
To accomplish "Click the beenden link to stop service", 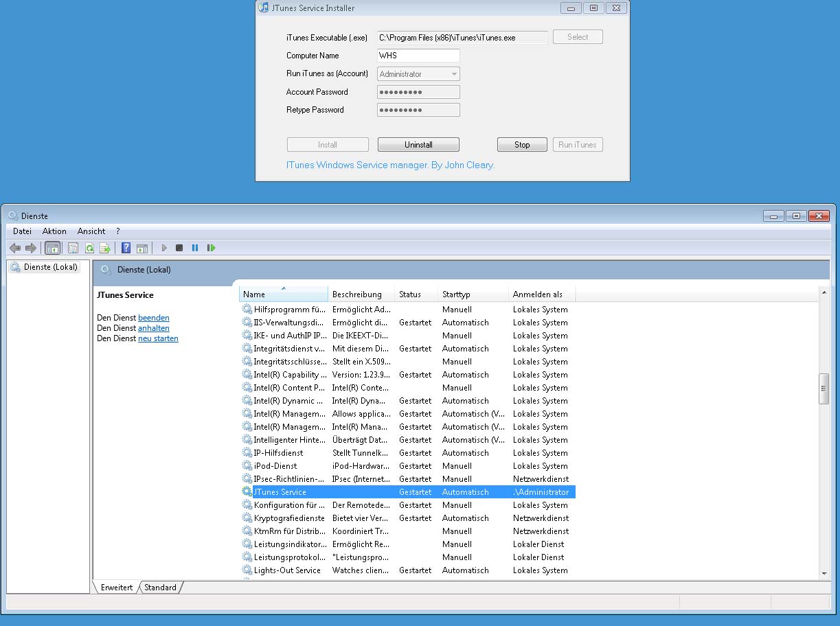I will tap(154, 318).
